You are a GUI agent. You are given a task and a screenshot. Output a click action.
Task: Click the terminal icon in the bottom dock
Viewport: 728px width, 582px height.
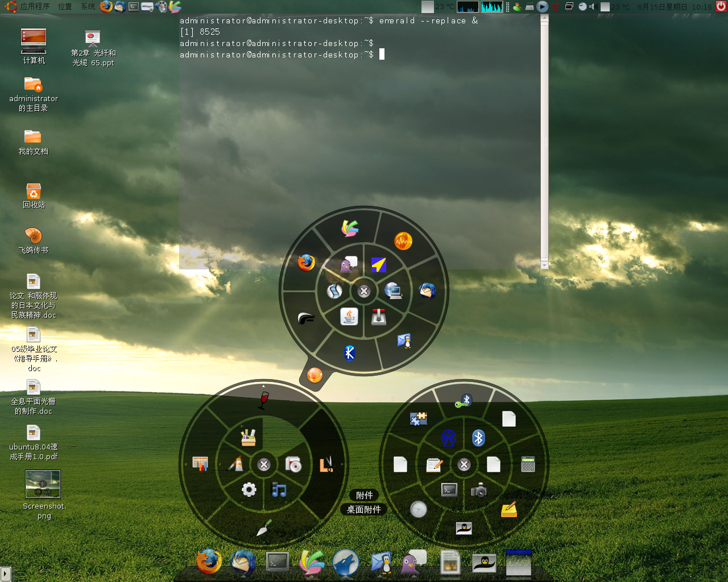(278, 562)
